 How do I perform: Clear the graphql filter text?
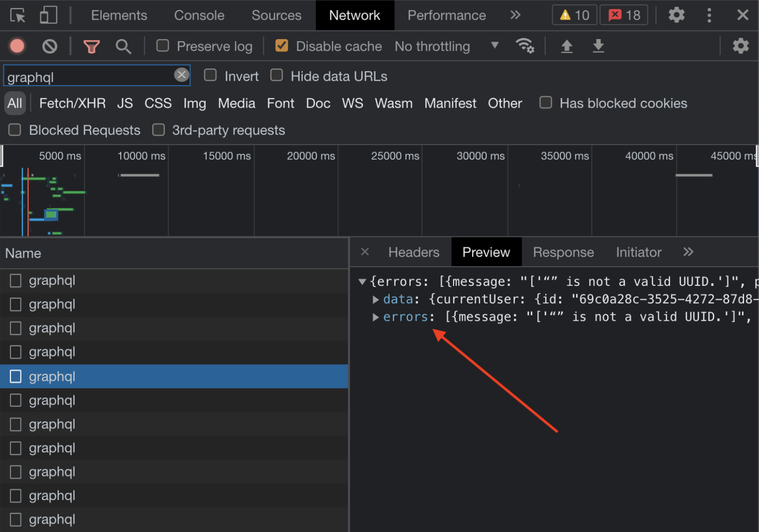[181, 75]
